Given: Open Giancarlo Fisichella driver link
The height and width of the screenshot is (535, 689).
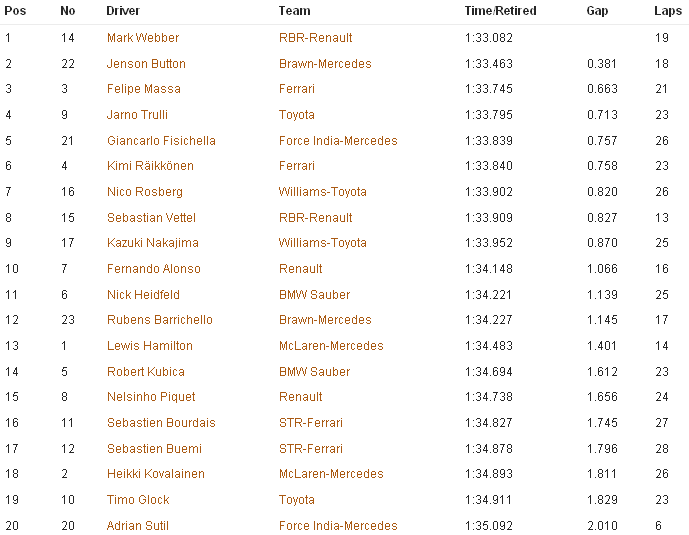Looking at the screenshot, I should click(x=161, y=141).
